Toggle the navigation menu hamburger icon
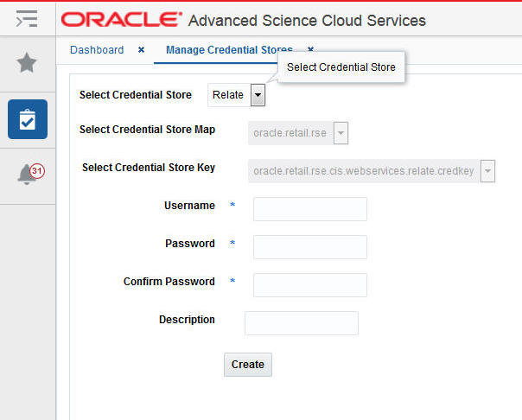The image size is (522, 420). 27,19
